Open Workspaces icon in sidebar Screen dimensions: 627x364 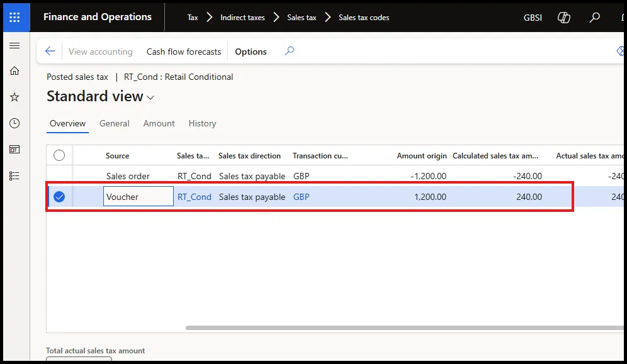[14, 150]
